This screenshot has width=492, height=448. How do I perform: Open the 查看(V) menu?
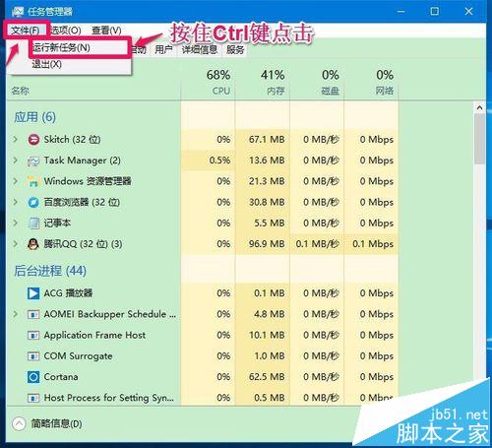tap(106, 31)
